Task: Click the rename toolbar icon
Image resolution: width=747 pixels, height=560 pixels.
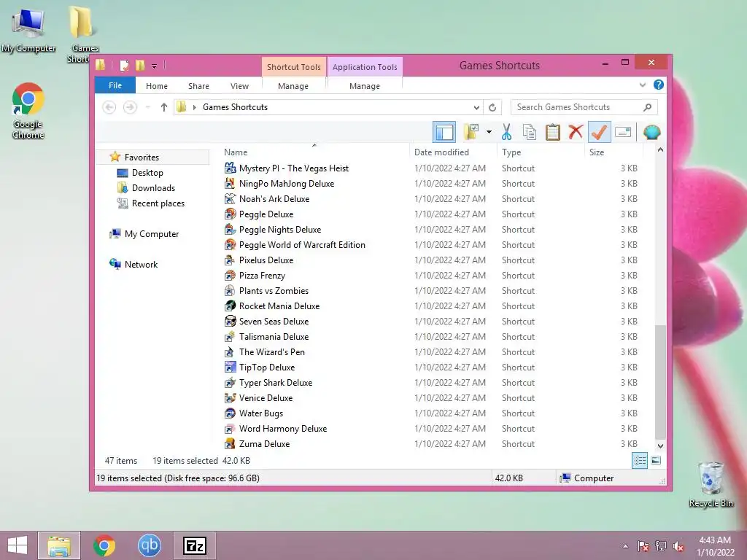Action: click(x=623, y=132)
